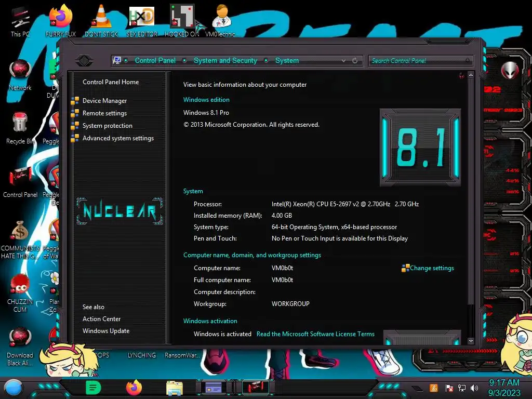
Task: Switch to the purple window taskbar button
Action: point(214,388)
